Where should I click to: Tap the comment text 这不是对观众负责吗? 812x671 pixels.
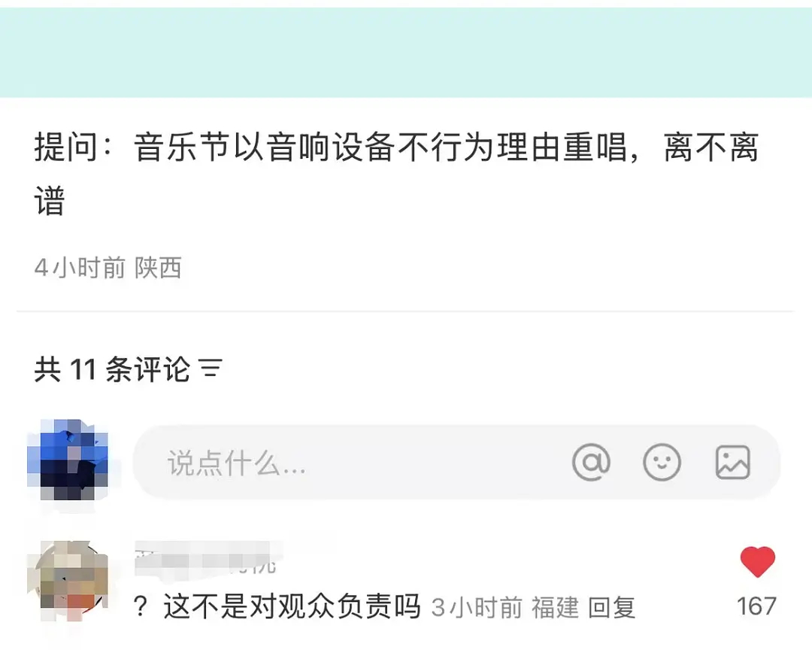(292, 606)
